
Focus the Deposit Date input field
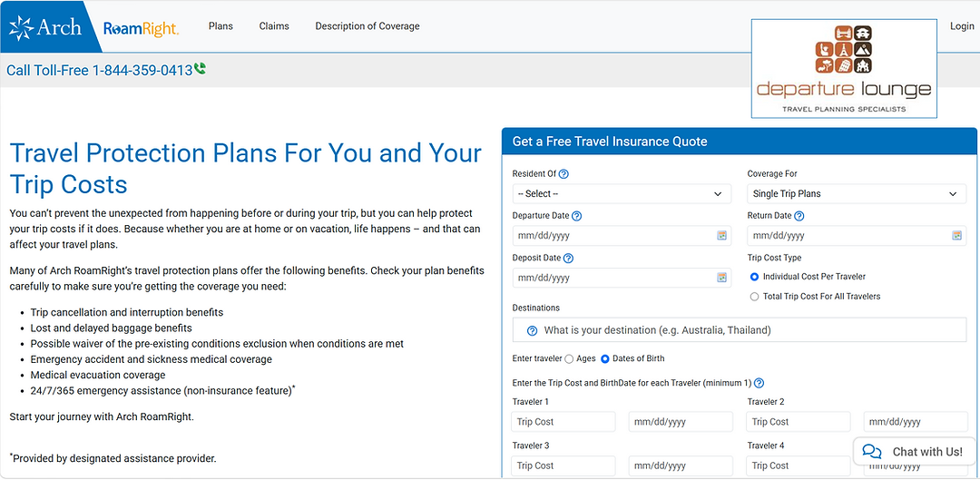click(x=622, y=278)
